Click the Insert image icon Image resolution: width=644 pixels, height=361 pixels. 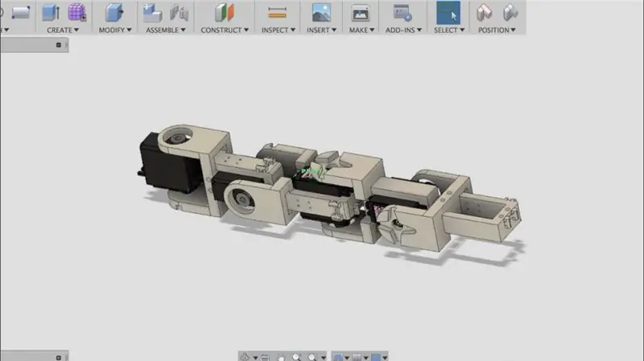(x=321, y=13)
